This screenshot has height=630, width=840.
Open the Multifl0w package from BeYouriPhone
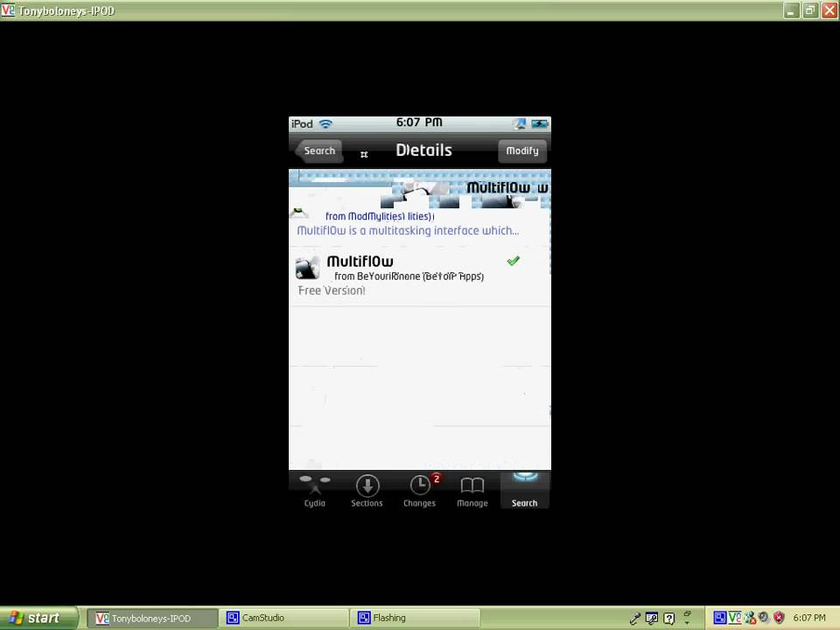pos(419,276)
